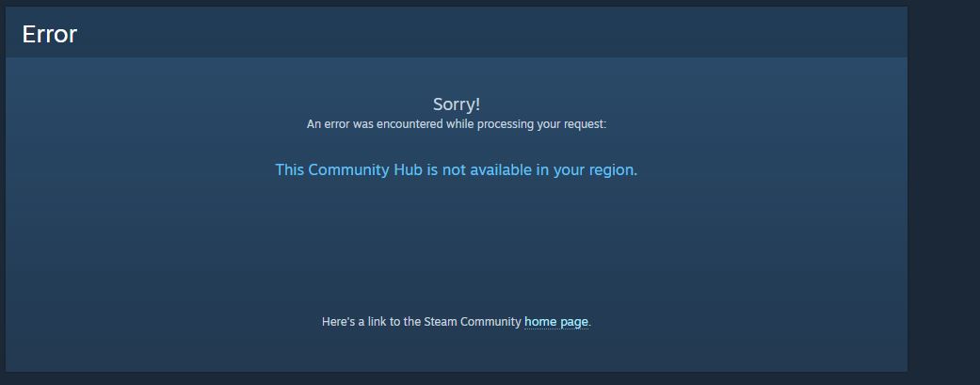
Task: Click the dark header bar beside 'Error'
Action: (x=488, y=33)
